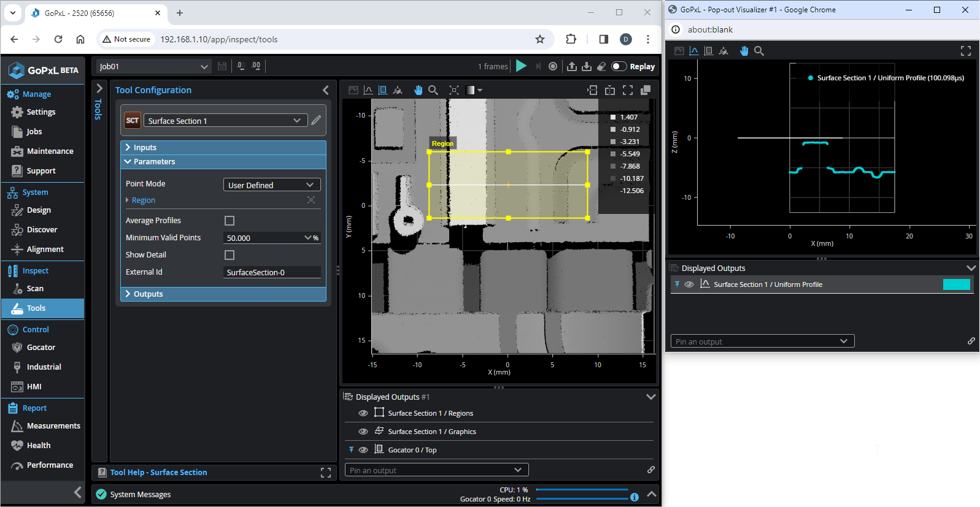Image resolution: width=980 pixels, height=507 pixels.
Task: Check the Show Detail checkbox
Action: pyautogui.click(x=230, y=255)
